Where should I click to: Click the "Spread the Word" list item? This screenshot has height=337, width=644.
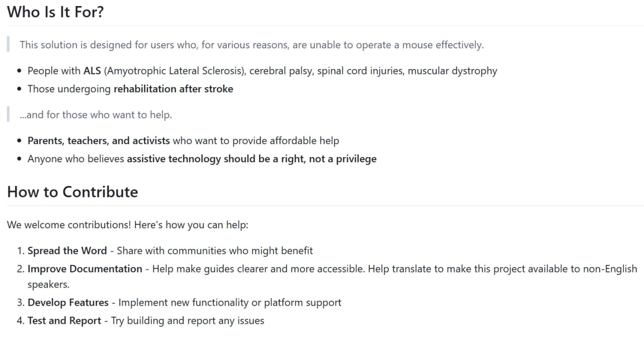[67, 251]
